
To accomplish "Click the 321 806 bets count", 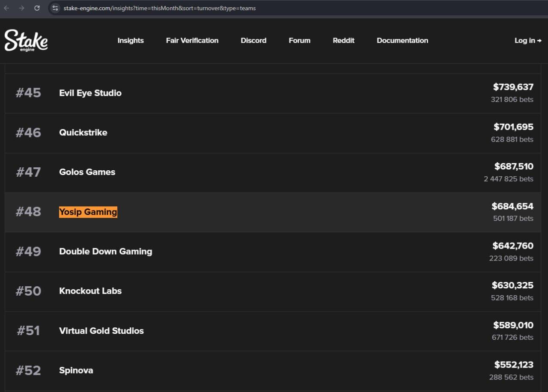I will click(512, 100).
